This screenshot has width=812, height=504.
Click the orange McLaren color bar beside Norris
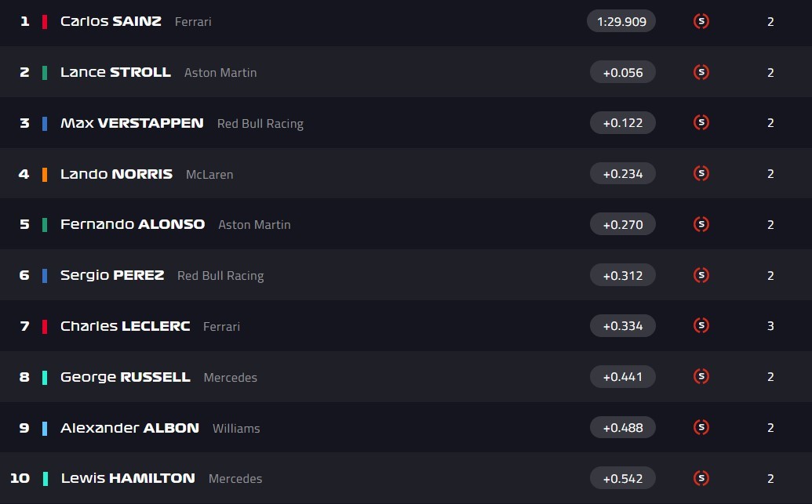coord(45,174)
